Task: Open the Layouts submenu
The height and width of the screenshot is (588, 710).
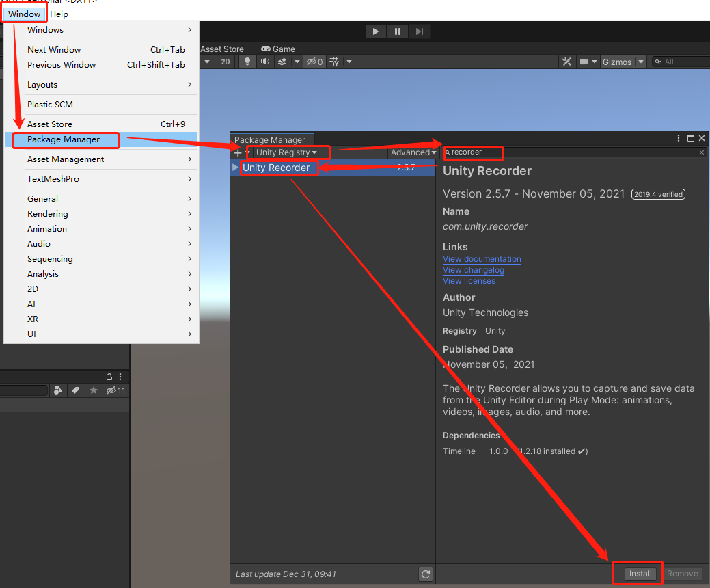Action: tap(101, 85)
